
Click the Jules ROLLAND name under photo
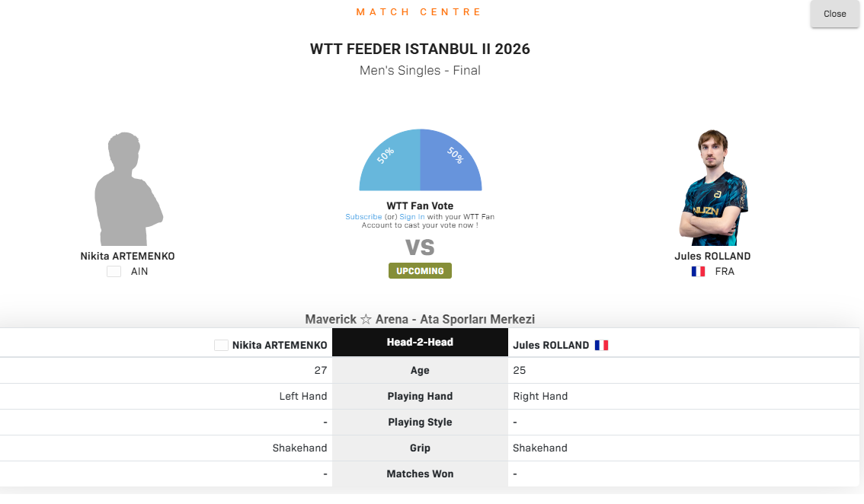(x=712, y=256)
